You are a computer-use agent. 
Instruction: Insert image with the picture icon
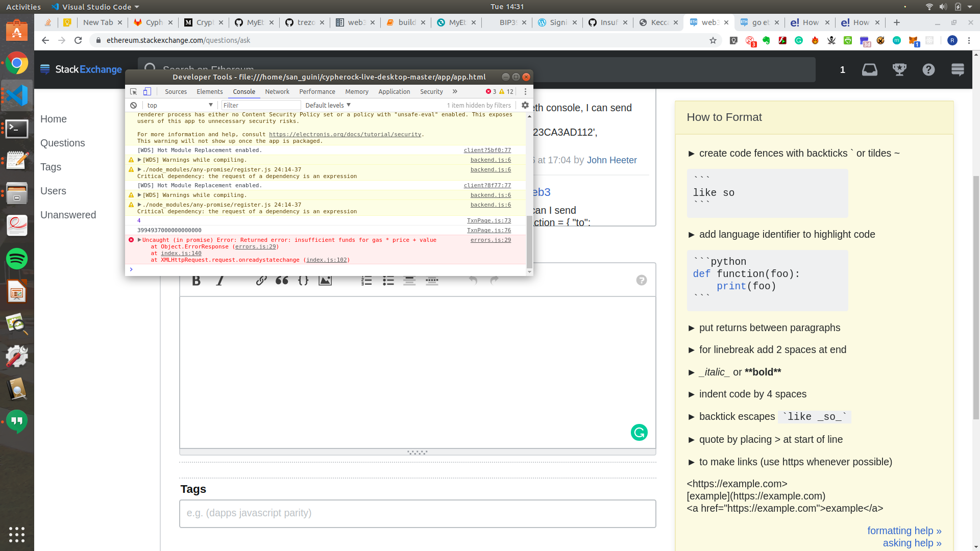click(325, 281)
